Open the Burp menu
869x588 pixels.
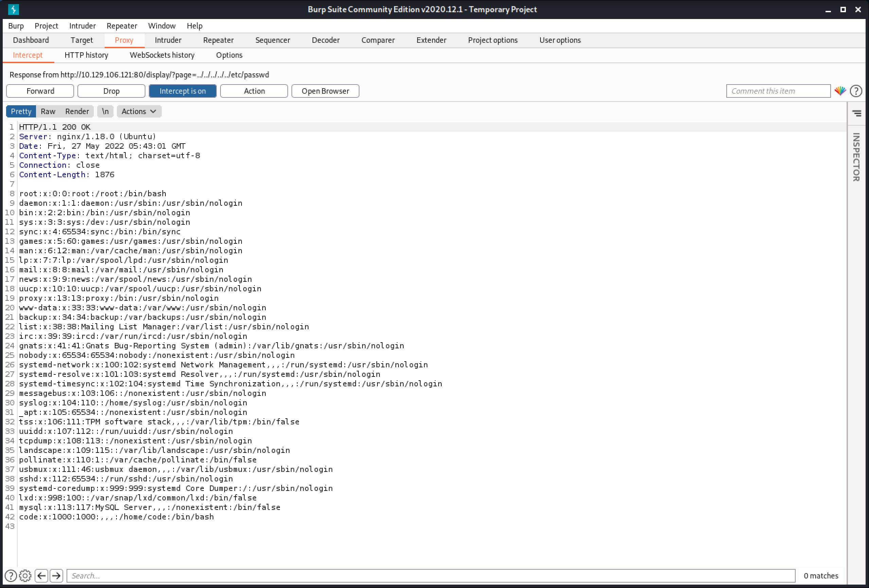[16, 26]
